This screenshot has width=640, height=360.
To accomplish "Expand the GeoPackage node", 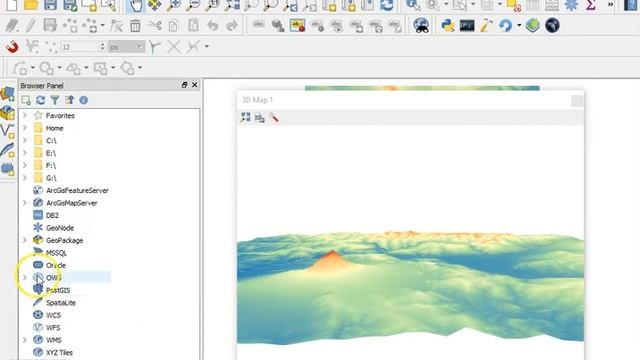I will (25, 240).
